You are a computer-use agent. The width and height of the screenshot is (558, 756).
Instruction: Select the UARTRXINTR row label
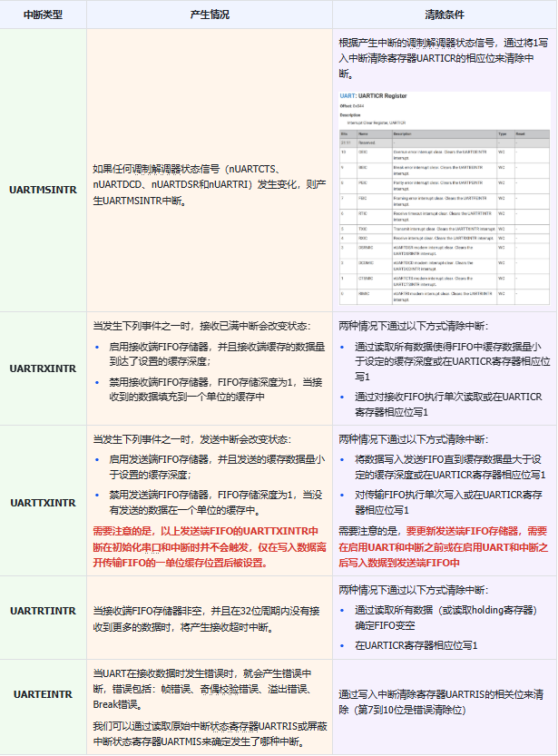coord(43,368)
